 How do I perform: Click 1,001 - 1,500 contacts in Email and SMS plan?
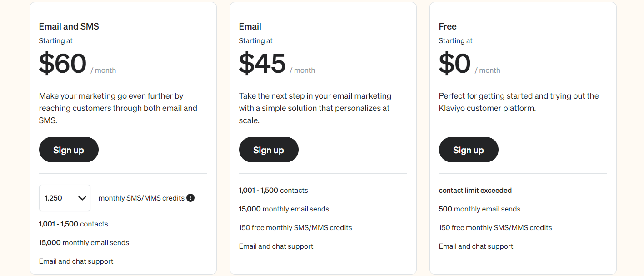pyautogui.click(x=74, y=224)
